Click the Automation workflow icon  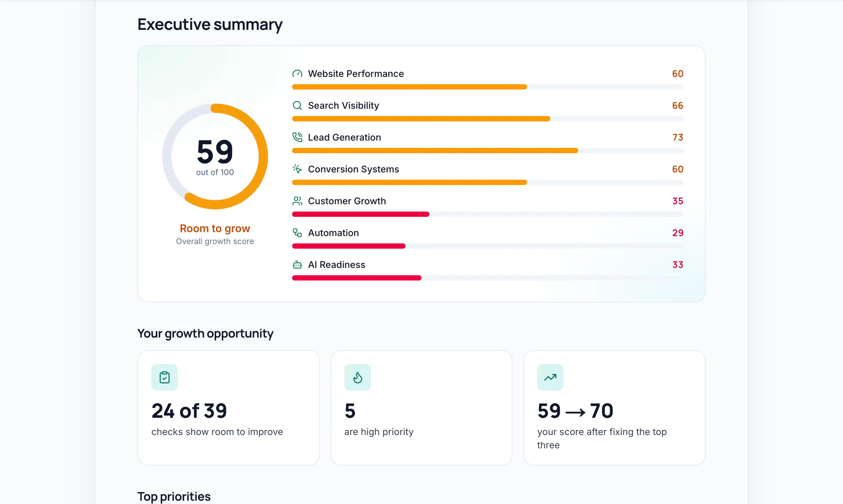(297, 233)
